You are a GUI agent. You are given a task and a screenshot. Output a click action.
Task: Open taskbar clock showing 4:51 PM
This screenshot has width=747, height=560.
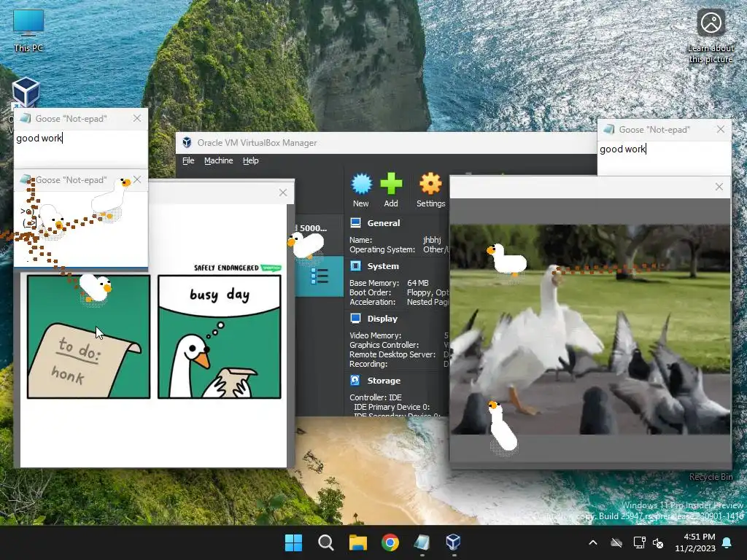[x=695, y=542]
